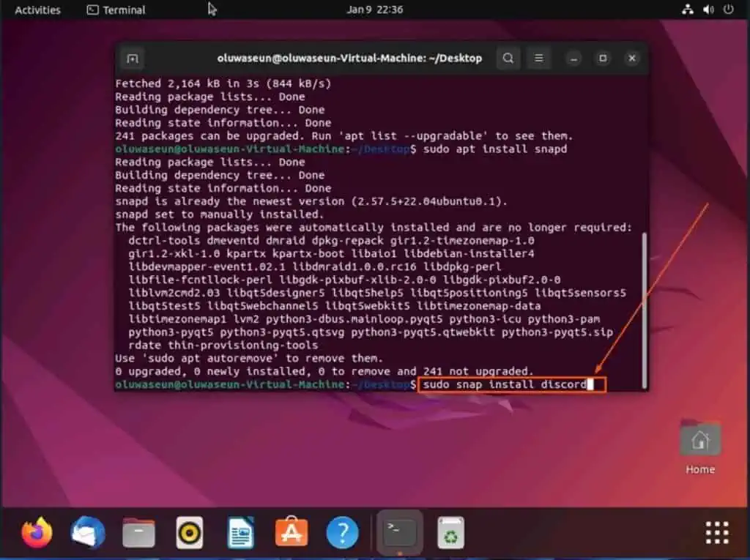Open the Trash from the dock
This screenshot has height=560, width=750.
pyautogui.click(x=450, y=532)
